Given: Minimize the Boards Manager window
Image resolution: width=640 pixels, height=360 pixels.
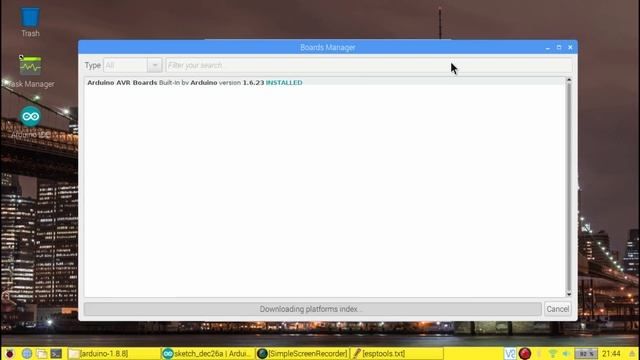Looking at the screenshot, I should [x=547, y=48].
